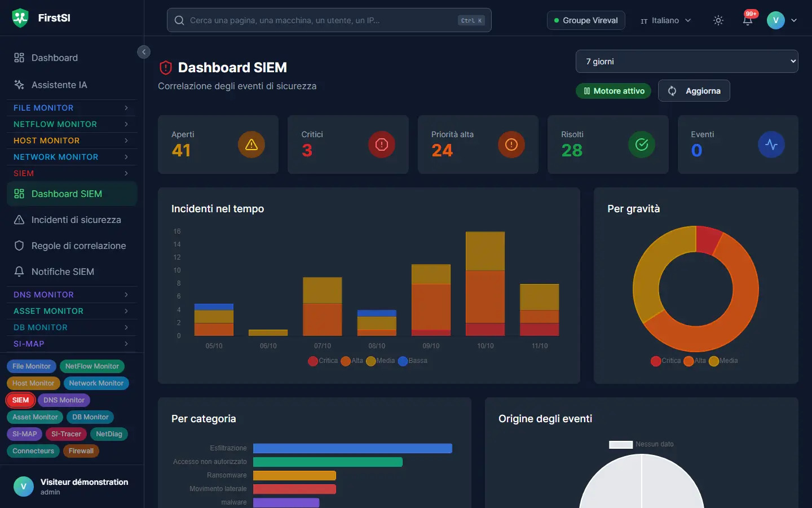The image size is (812, 508).
Task: Toggle Critica slice in Per gravità legend
Action: (666, 361)
